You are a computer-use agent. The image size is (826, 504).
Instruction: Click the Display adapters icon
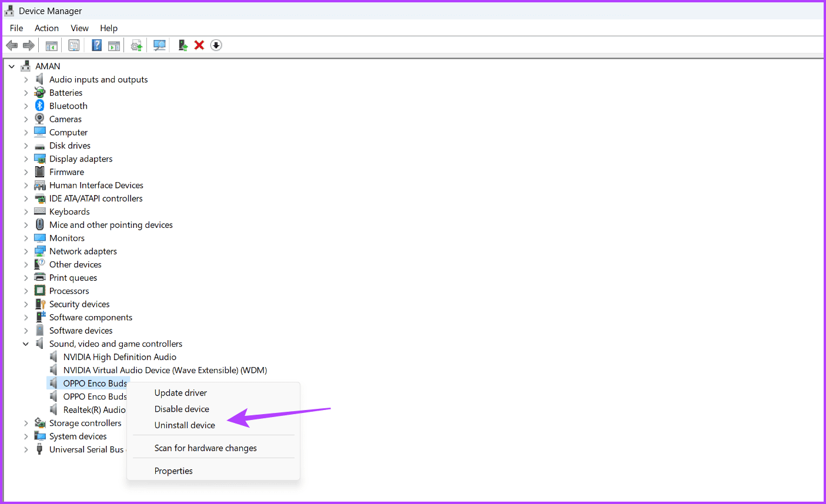coord(39,159)
